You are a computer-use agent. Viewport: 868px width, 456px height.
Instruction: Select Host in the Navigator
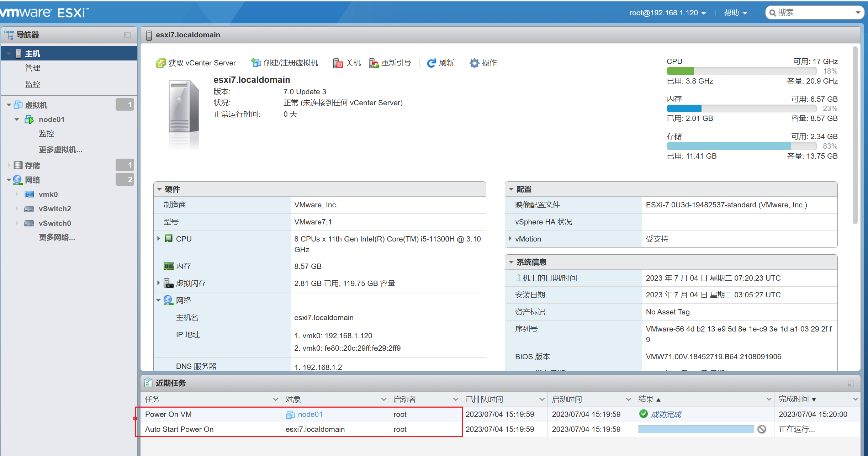point(69,53)
